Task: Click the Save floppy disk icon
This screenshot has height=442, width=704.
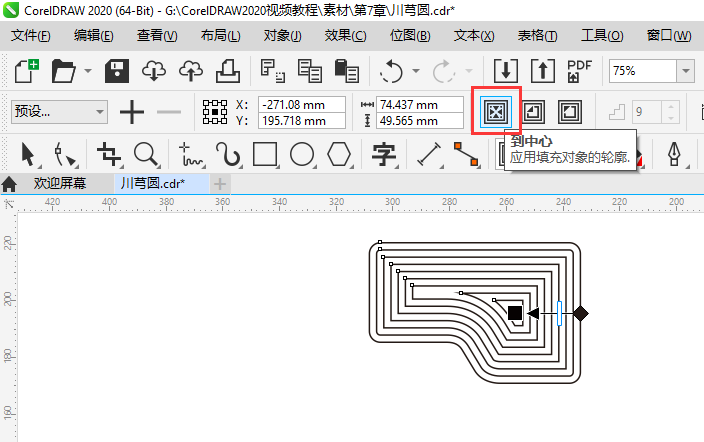Action: (117, 71)
